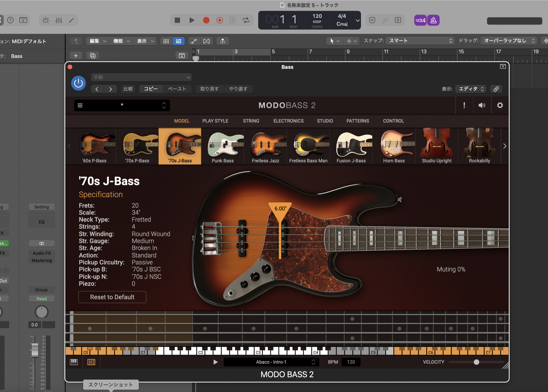548x392 pixels.
Task: Open the pointer tool dropdown
Action: pyautogui.click(x=334, y=41)
